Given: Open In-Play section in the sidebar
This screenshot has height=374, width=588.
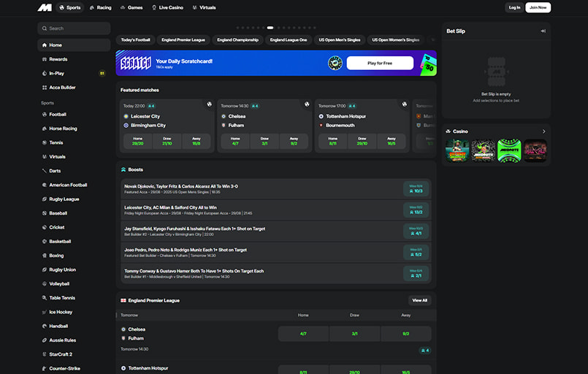Looking at the screenshot, I should click(57, 73).
